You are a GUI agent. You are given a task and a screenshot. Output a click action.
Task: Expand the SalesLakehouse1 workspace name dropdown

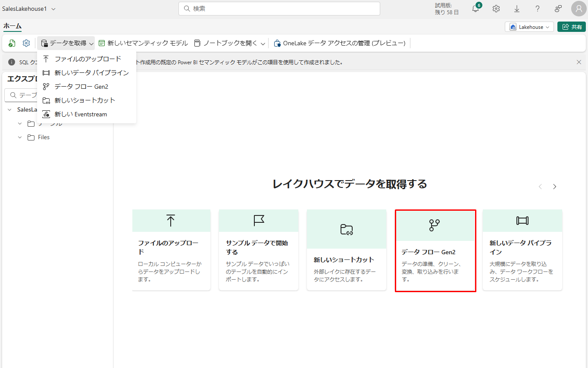click(x=53, y=9)
